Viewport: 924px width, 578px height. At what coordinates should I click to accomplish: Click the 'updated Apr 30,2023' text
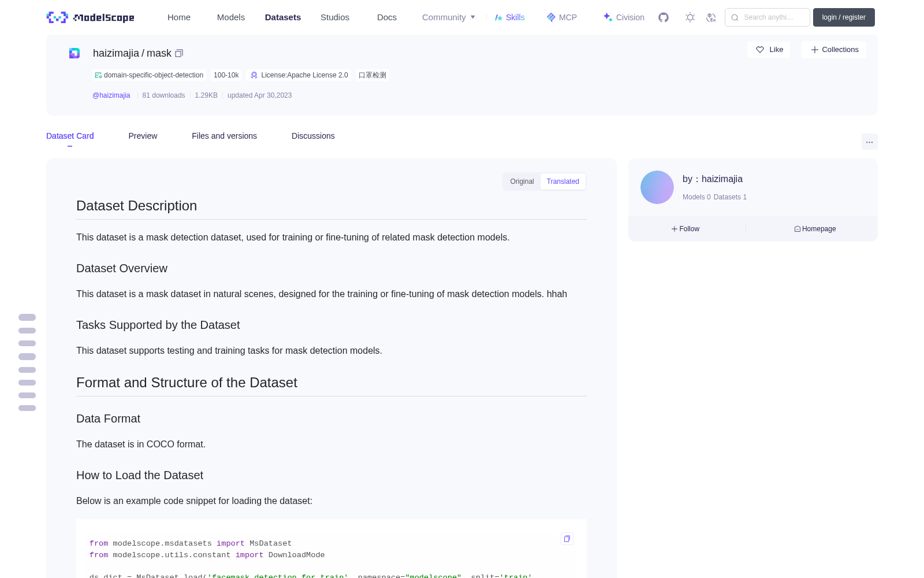tap(259, 95)
